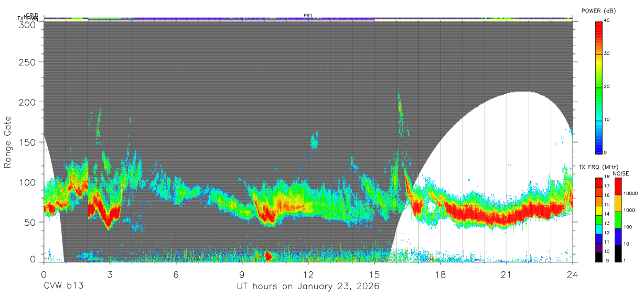Select the orange 15-16 MHz frequency swatch
Viewport: 644px width, 297px height.
[598, 201]
